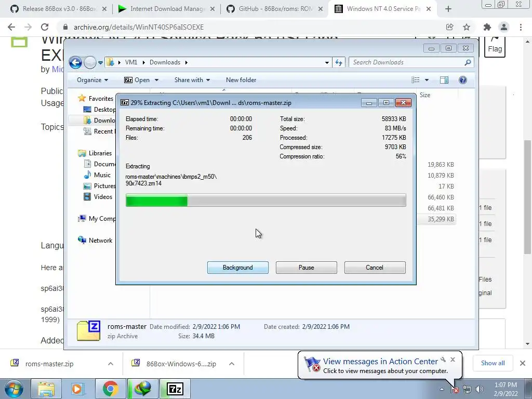Screen dimensions: 532x399
Task: Share this page icon in Chrome
Action: 450,27
